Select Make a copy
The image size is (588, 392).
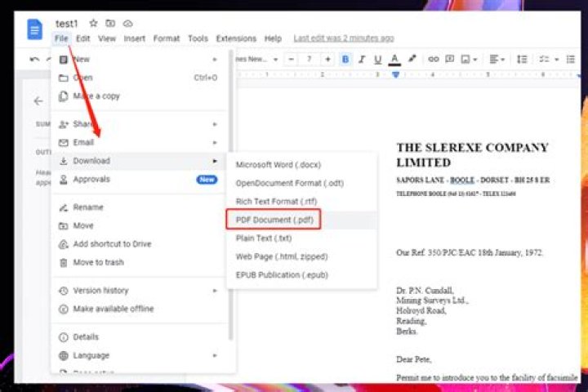tap(139, 96)
